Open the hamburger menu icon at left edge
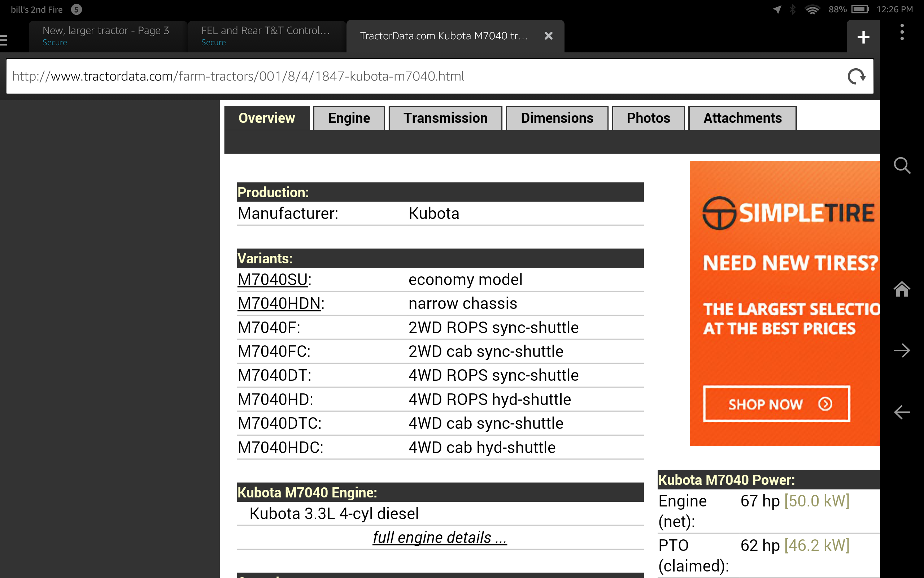 click(4, 40)
